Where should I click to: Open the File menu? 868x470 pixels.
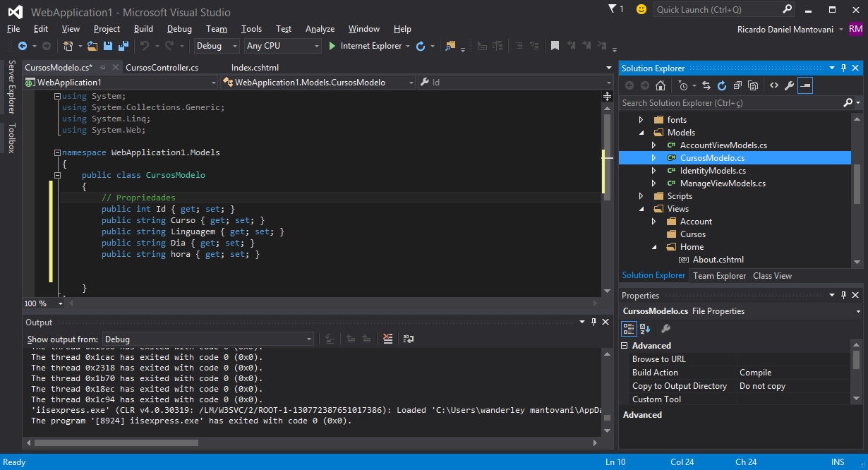13,29
